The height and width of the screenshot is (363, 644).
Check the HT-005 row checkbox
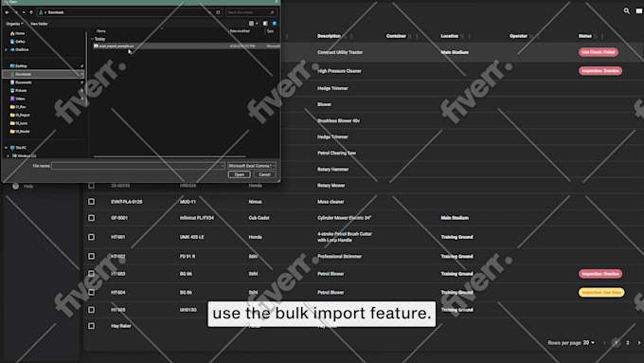[x=91, y=310]
